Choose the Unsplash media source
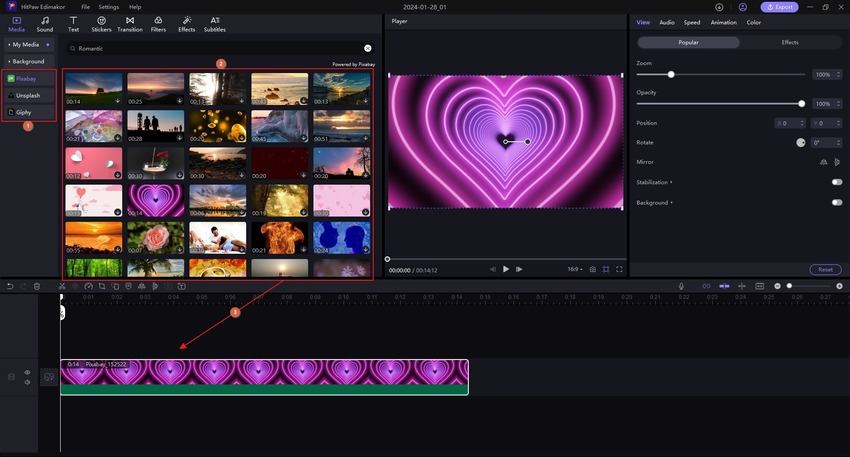This screenshot has height=457, width=850. click(x=29, y=95)
